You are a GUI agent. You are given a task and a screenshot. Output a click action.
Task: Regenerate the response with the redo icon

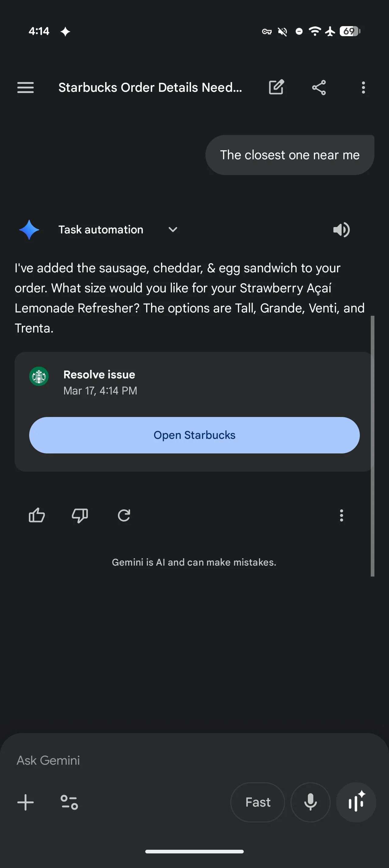[124, 515]
